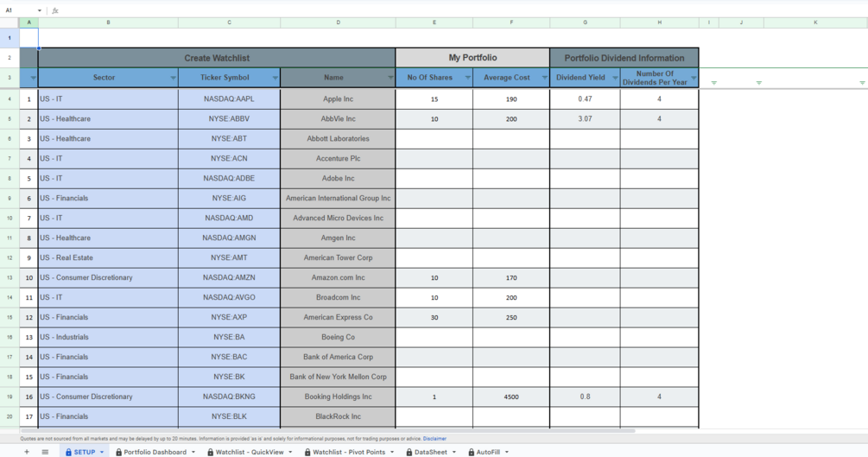Open the AutoFill tab dropdown arrow

tap(506, 452)
